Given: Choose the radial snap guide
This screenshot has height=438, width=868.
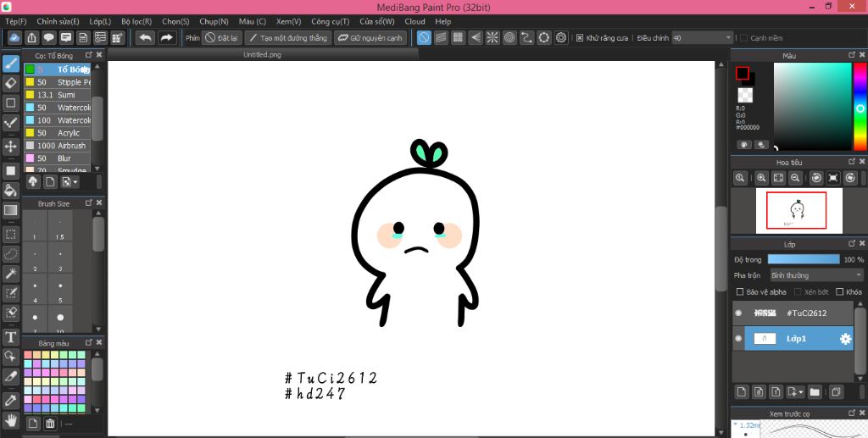Looking at the screenshot, I should click(492, 37).
